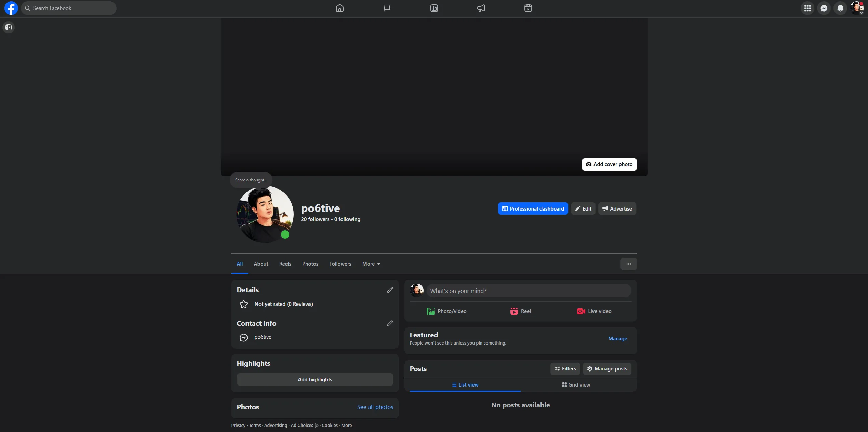Toggle the left sidebar panel icon
Viewport: 868px width, 432px height.
[9, 27]
